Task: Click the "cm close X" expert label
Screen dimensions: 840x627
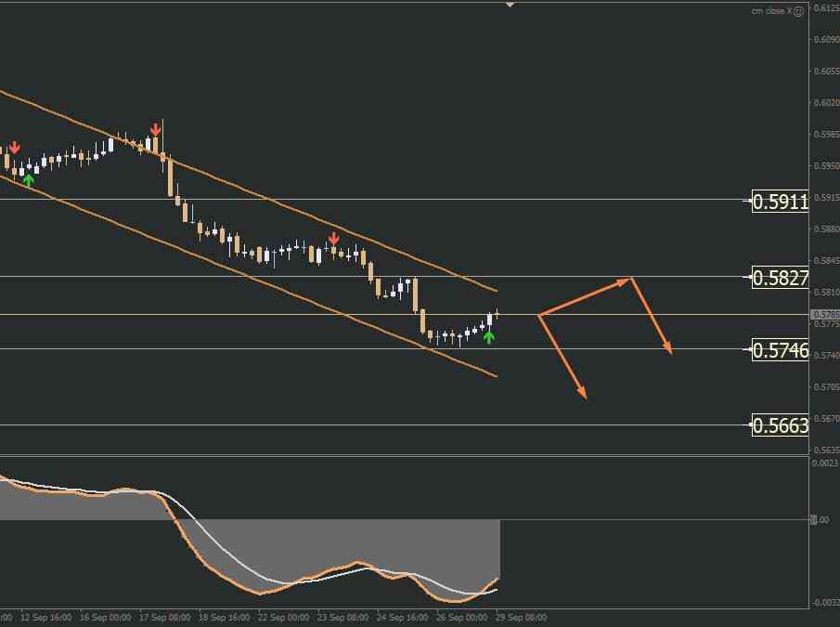Action: (x=771, y=11)
